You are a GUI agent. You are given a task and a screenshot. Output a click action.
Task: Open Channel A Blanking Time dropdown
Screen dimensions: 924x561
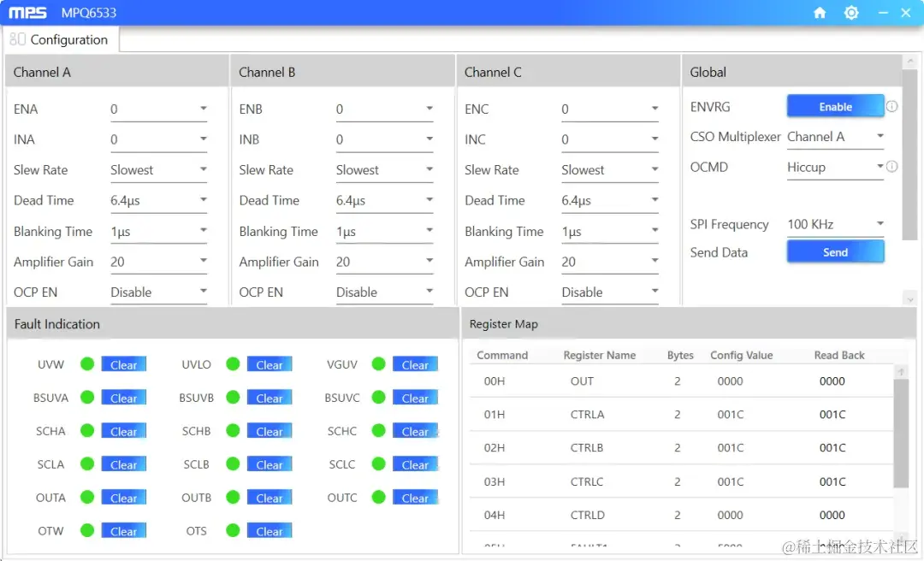pyautogui.click(x=158, y=231)
